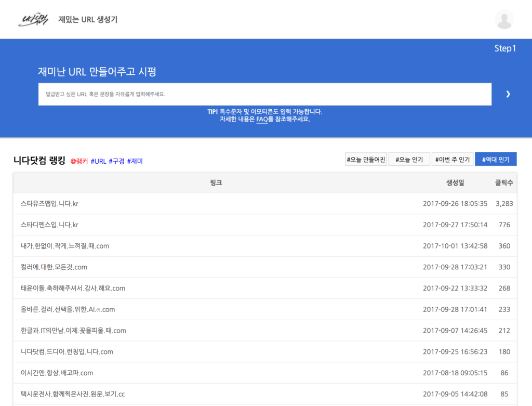
Task: Click the #구경 hashtag
Action: [116, 161]
